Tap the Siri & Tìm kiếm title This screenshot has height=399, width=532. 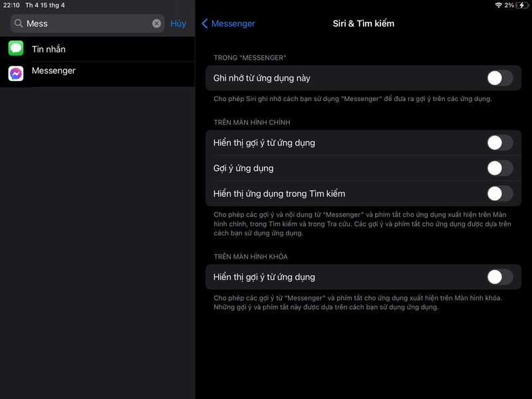pyautogui.click(x=363, y=23)
